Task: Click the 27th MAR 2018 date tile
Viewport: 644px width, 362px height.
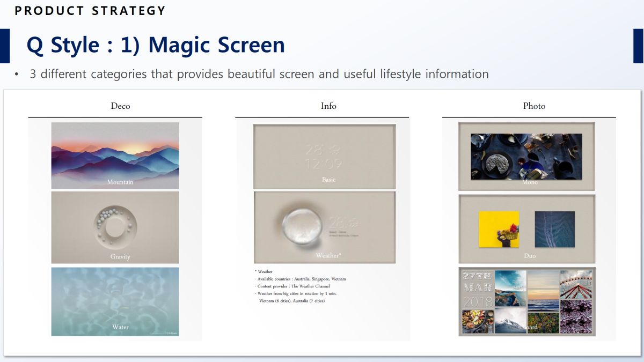Action: click(477, 289)
